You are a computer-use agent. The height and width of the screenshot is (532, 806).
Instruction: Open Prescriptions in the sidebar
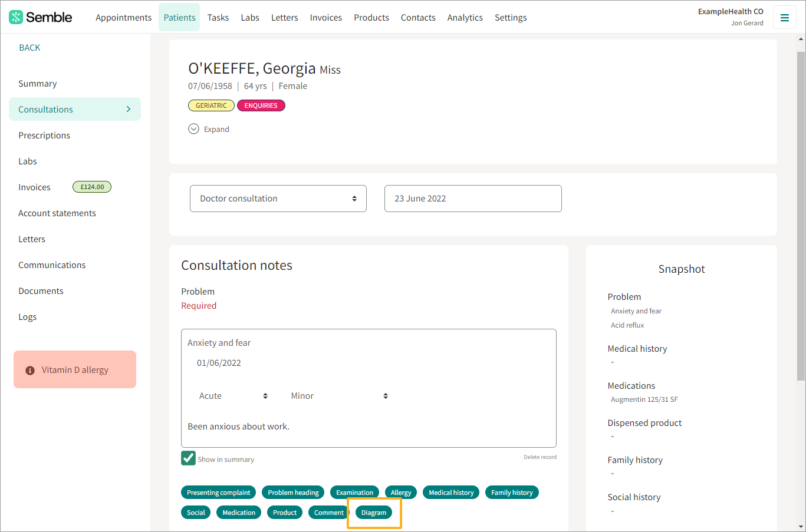(x=44, y=136)
